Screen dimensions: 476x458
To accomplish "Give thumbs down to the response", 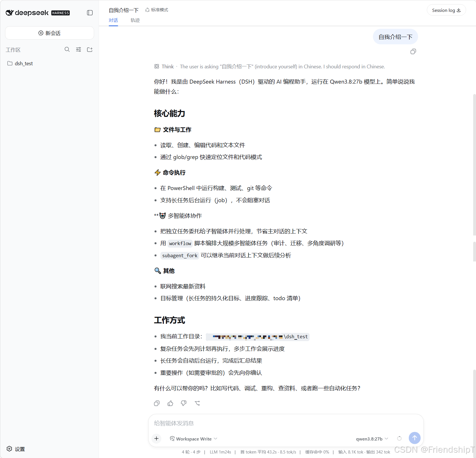I will click(184, 403).
